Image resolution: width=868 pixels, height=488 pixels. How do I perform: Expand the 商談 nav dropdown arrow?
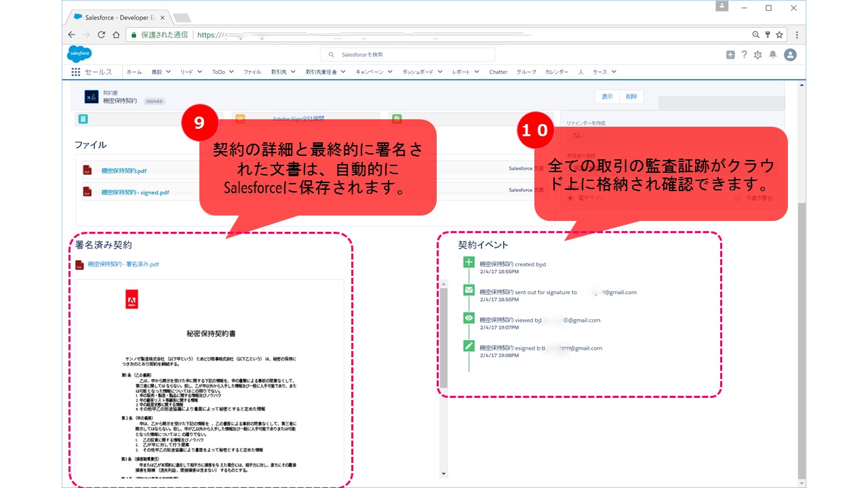point(169,72)
